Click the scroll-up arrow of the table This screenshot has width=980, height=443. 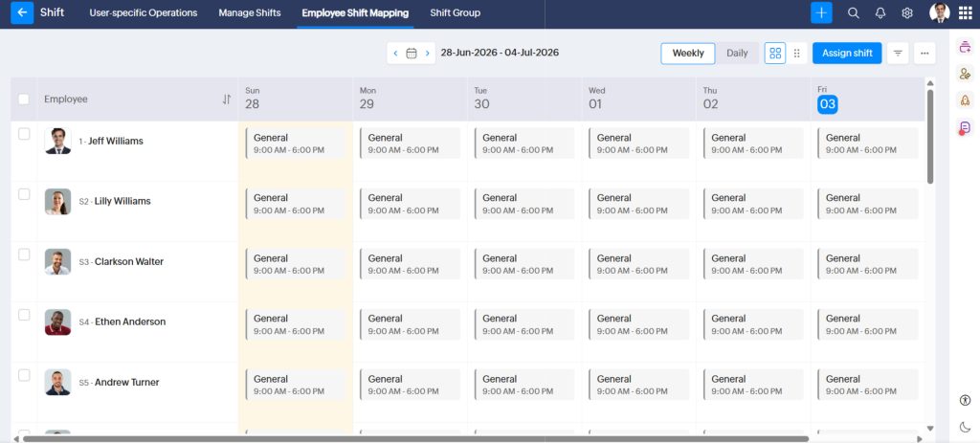[x=930, y=83]
